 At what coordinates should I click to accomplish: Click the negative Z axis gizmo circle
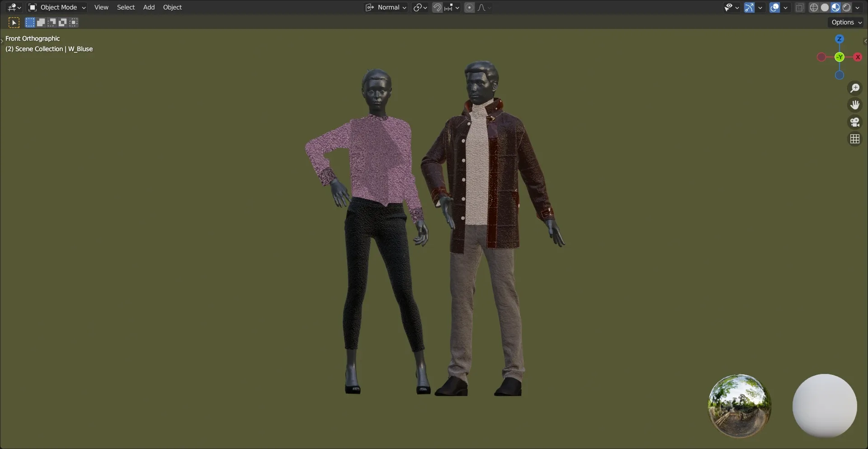pos(840,75)
